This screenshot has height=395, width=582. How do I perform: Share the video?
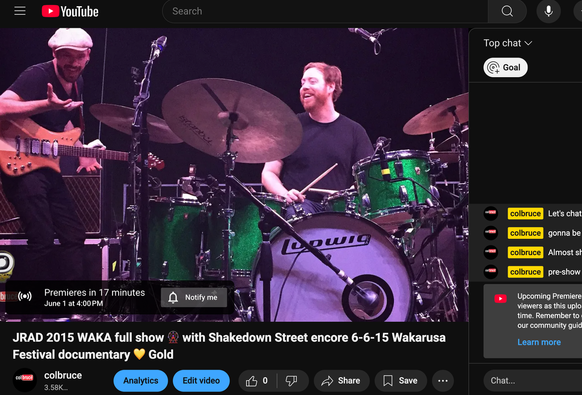pos(341,381)
